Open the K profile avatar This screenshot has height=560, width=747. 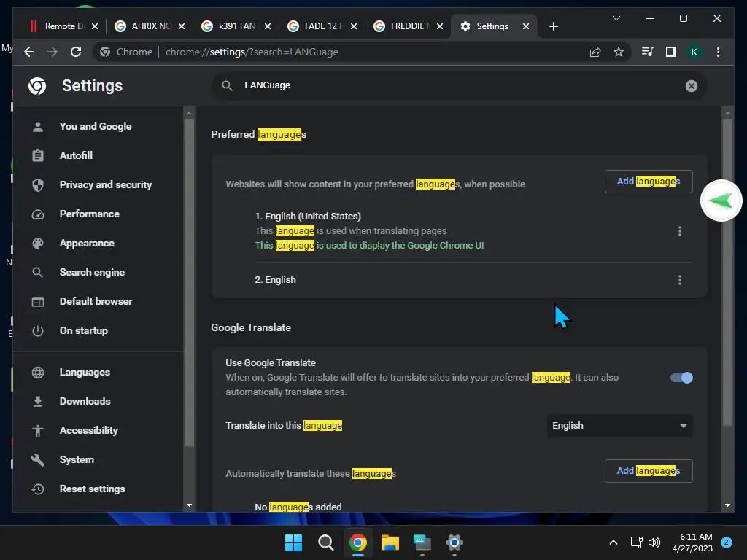[694, 52]
